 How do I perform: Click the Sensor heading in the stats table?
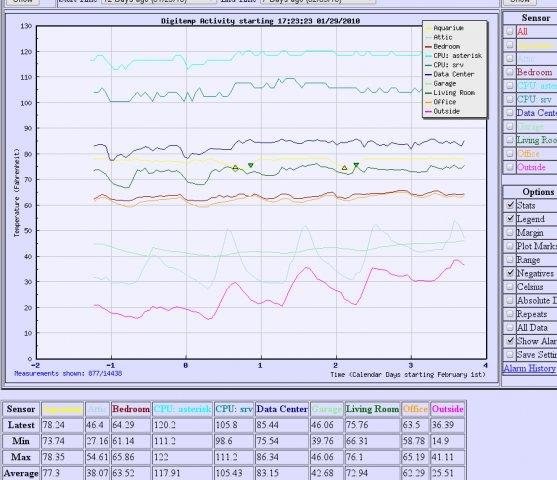click(x=21, y=409)
